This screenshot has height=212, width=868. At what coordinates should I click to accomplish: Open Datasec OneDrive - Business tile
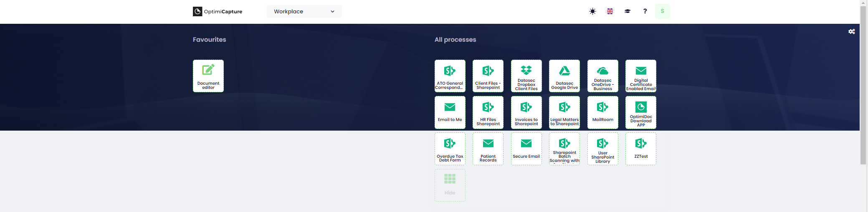(603, 76)
